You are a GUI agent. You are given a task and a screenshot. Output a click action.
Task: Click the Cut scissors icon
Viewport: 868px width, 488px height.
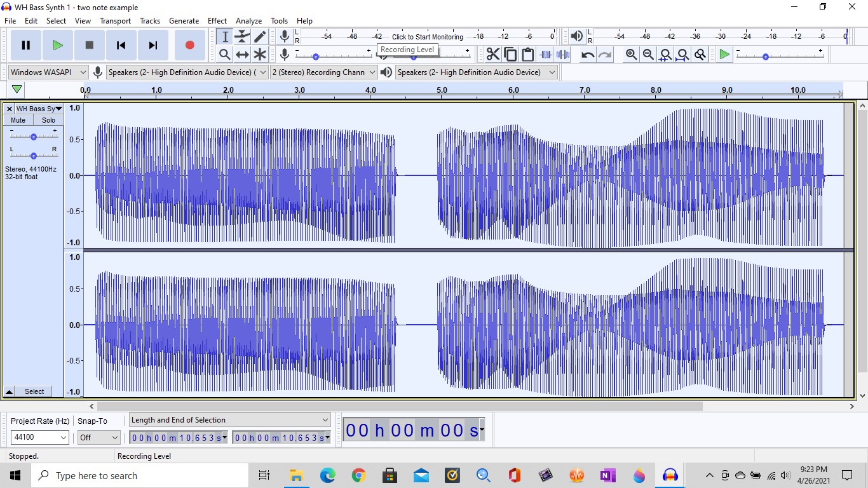click(493, 55)
